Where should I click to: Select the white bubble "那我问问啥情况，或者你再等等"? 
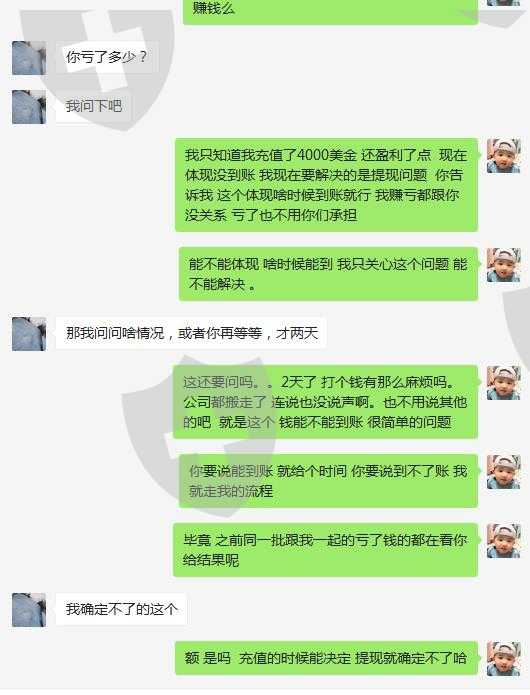[x=191, y=333]
